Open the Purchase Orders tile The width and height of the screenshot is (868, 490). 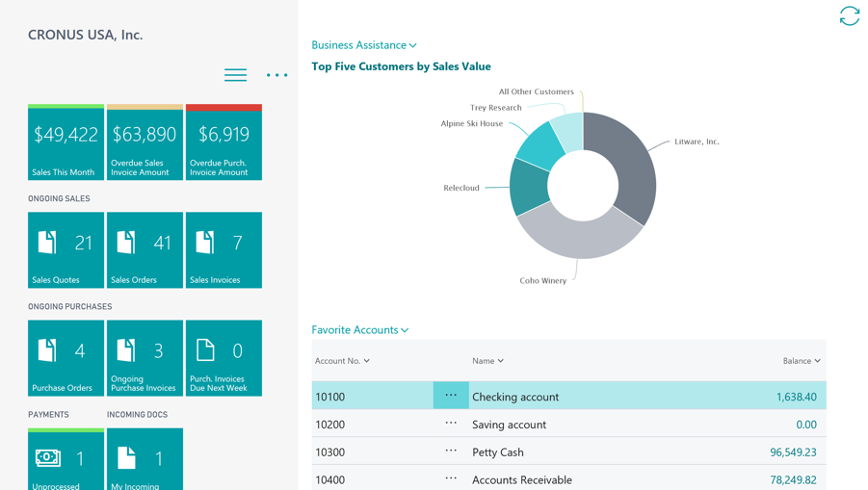(x=66, y=358)
